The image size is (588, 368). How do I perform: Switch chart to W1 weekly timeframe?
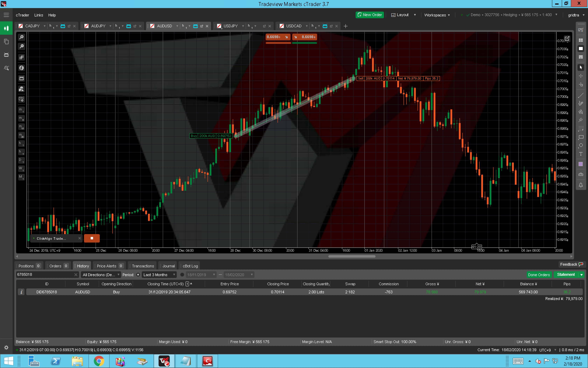[21, 169]
